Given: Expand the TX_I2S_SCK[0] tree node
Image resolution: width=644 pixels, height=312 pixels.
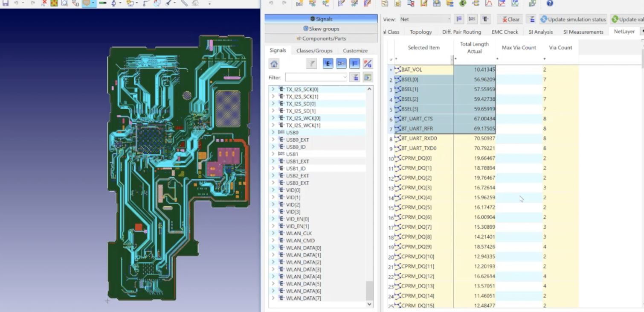Looking at the screenshot, I should pos(273,89).
